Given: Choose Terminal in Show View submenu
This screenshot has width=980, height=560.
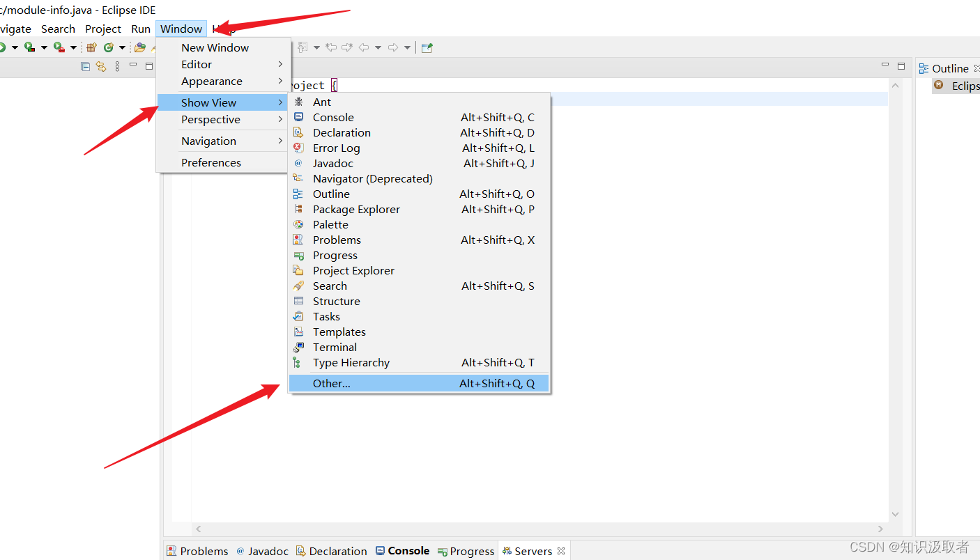Looking at the screenshot, I should pyautogui.click(x=419, y=347).
